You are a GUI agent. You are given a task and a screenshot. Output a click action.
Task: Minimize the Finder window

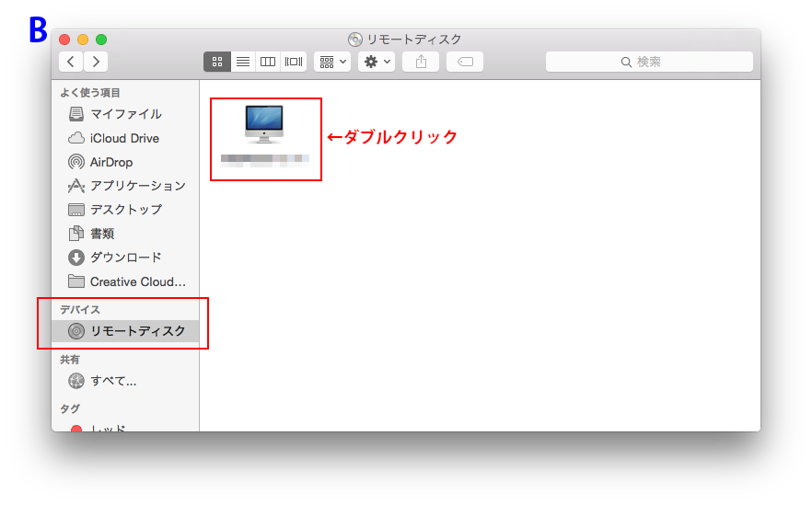83,40
